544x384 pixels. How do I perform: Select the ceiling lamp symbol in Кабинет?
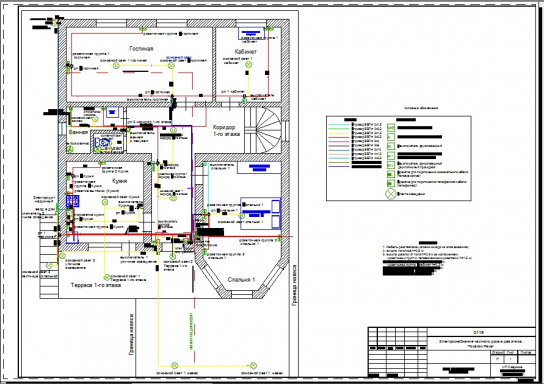249,65
